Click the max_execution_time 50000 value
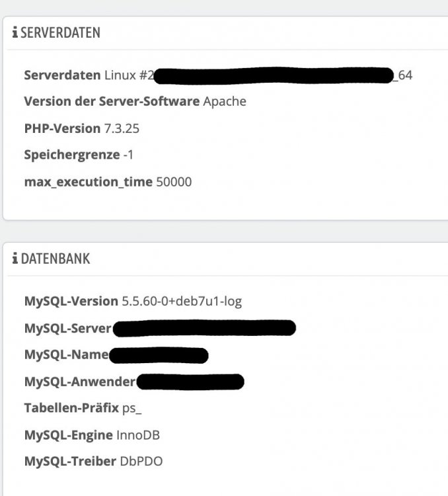 (x=174, y=181)
